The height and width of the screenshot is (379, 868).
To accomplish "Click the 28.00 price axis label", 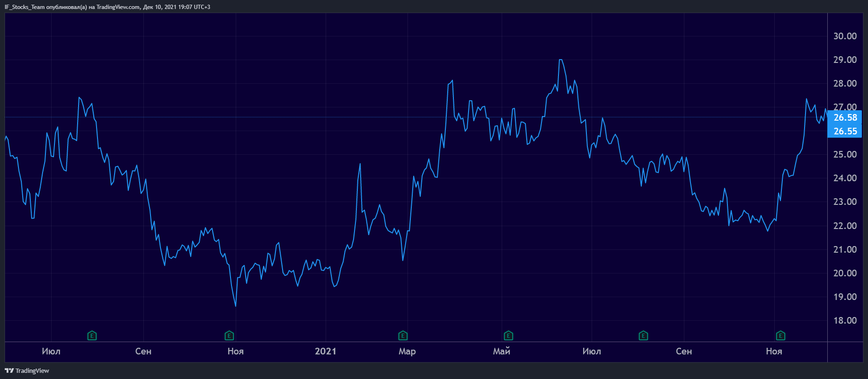I will (x=845, y=83).
